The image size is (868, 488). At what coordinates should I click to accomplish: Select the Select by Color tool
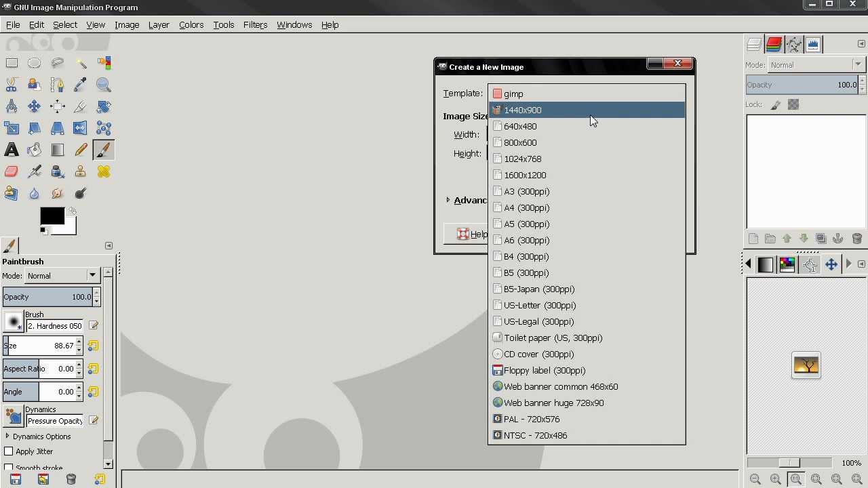(104, 63)
